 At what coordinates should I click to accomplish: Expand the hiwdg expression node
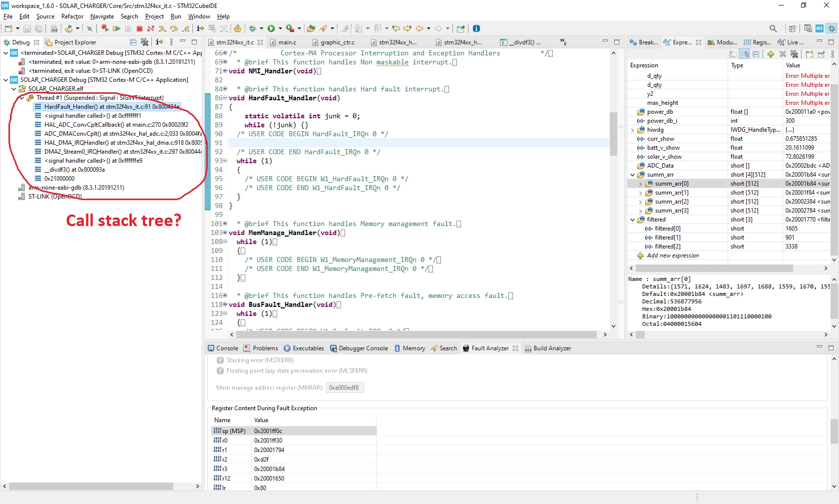click(632, 130)
